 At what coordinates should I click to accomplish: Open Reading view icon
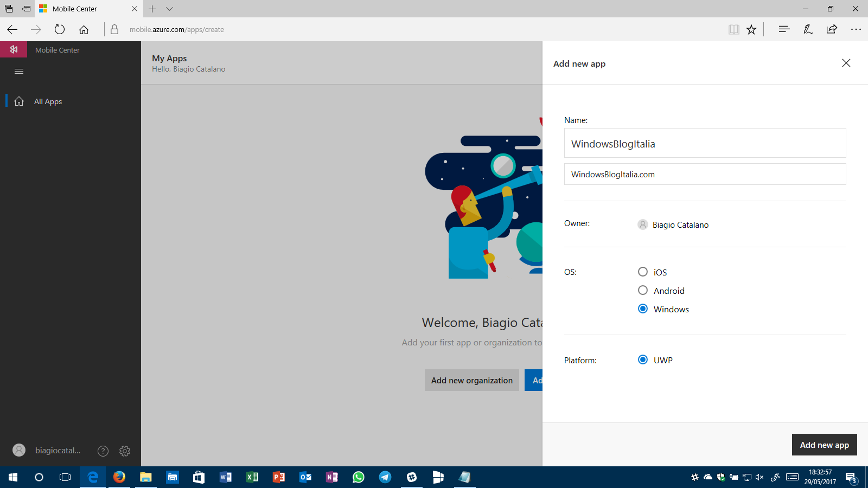(x=733, y=29)
